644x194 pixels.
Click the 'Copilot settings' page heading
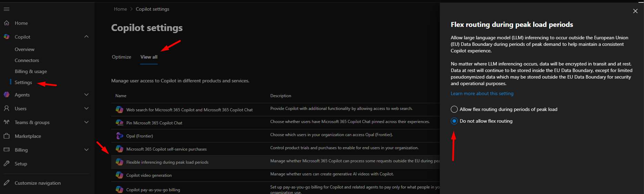[x=147, y=28]
